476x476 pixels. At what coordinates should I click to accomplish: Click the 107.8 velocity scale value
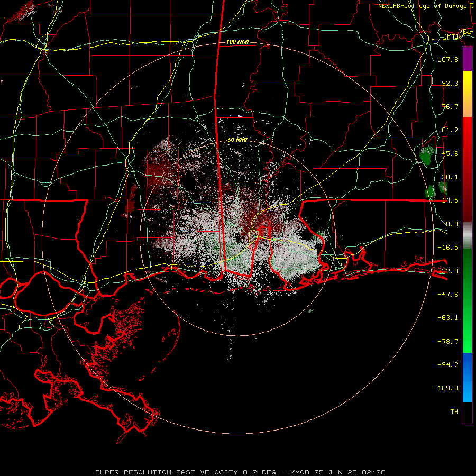(x=448, y=59)
